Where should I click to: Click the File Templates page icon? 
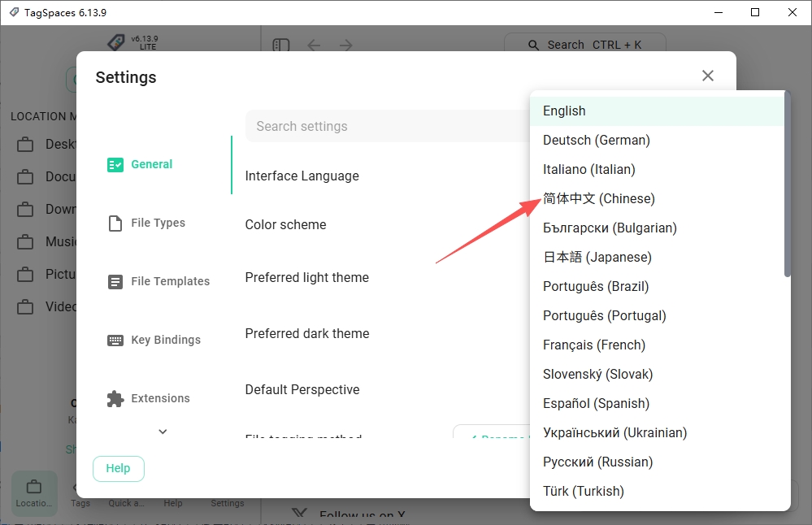[115, 282]
